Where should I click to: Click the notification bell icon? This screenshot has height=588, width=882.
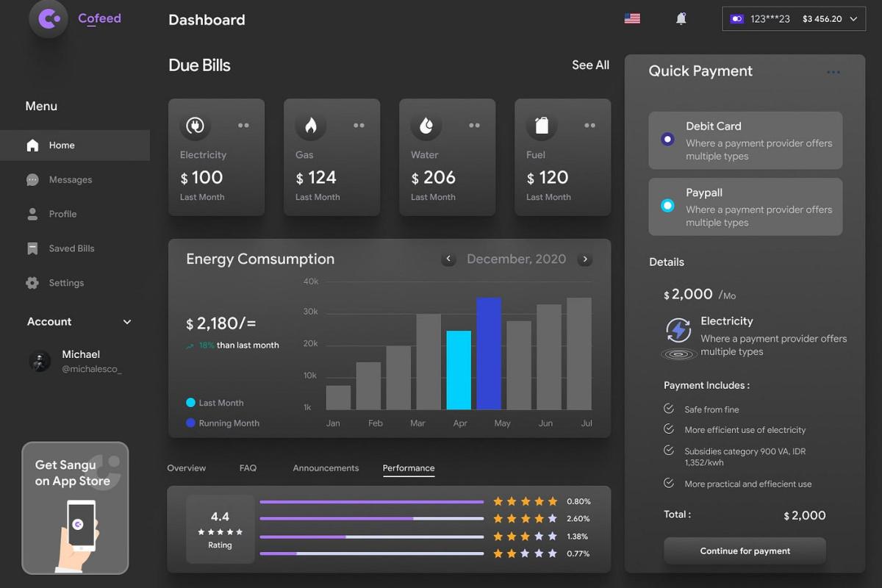(681, 19)
